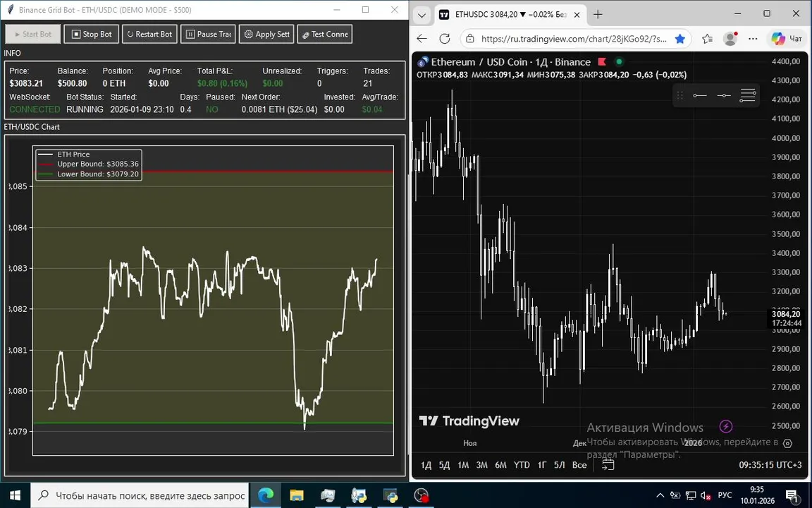812x508 pixels.
Task: Toggle the blue favorite star in address bar
Action: coord(680,39)
